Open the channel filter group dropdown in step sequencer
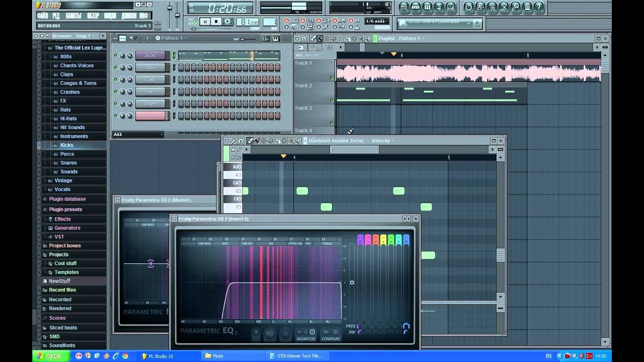 coord(138,134)
